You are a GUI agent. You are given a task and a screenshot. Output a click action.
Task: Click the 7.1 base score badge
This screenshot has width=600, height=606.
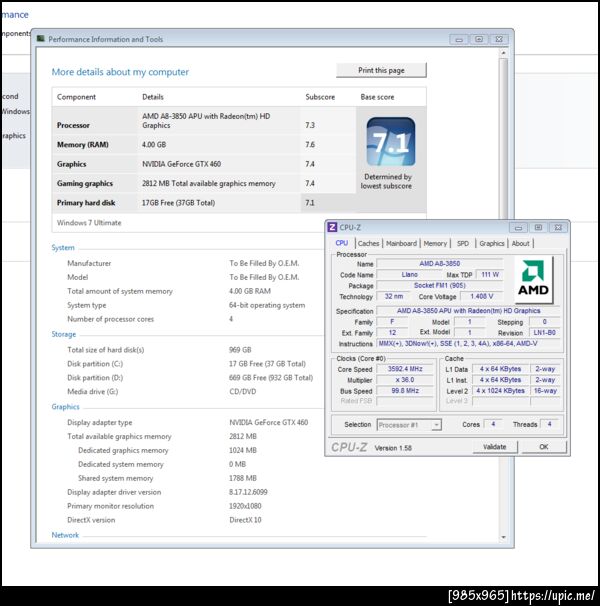pyautogui.click(x=391, y=142)
